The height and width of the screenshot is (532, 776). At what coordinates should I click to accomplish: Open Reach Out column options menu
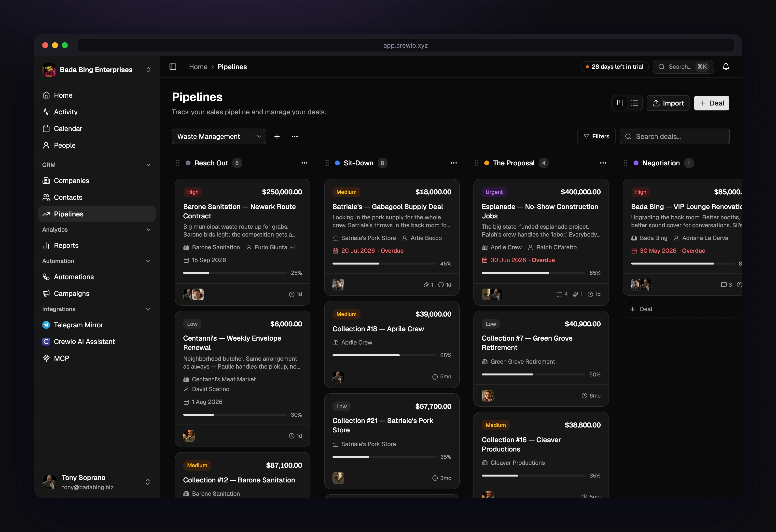(x=304, y=163)
